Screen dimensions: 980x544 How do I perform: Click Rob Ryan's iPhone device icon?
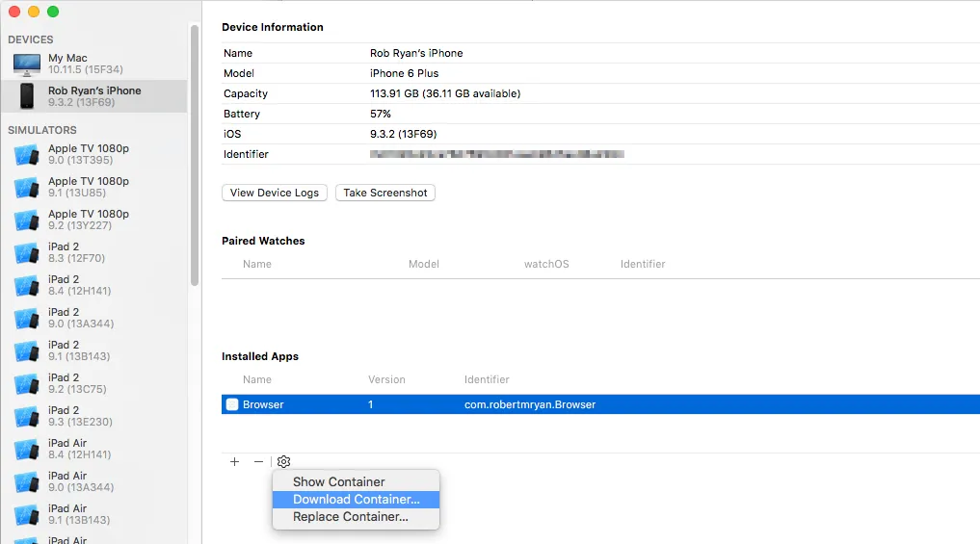click(x=27, y=96)
